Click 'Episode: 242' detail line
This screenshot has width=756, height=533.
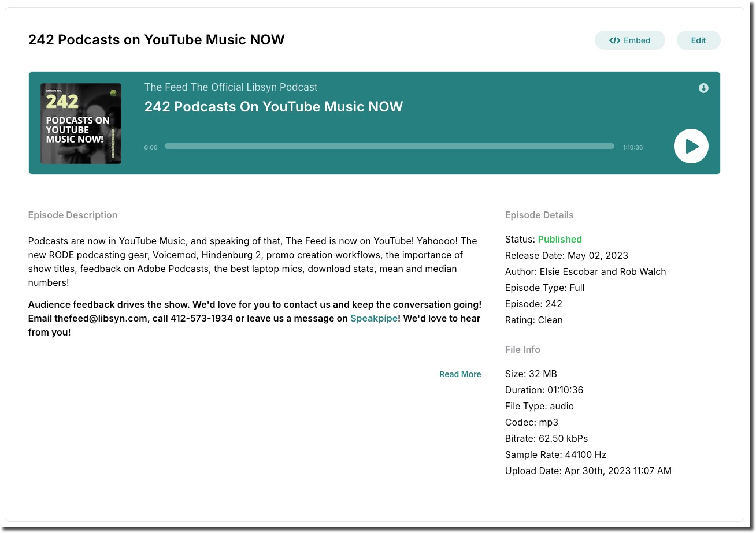coord(533,304)
